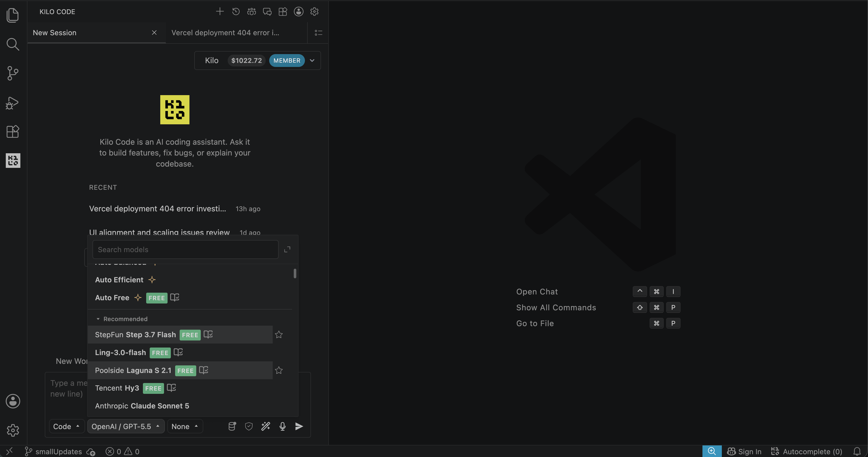The image size is (868, 457).
Task: Click the Kilo Code yellow logo
Action: (x=175, y=109)
